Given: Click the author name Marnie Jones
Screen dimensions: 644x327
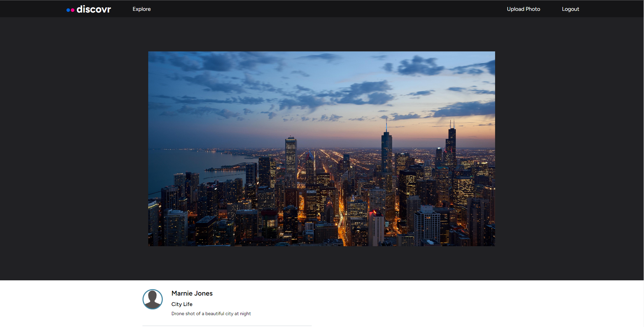Looking at the screenshot, I should point(192,294).
